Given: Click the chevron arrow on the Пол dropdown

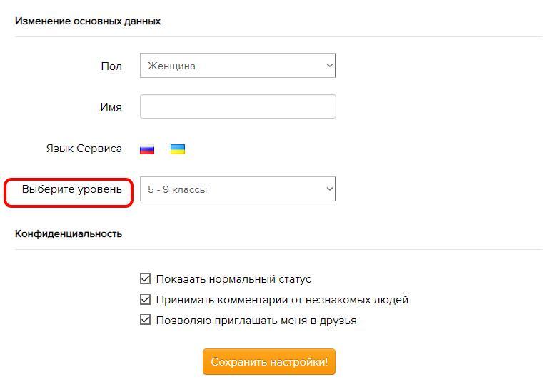Looking at the screenshot, I should (329, 66).
